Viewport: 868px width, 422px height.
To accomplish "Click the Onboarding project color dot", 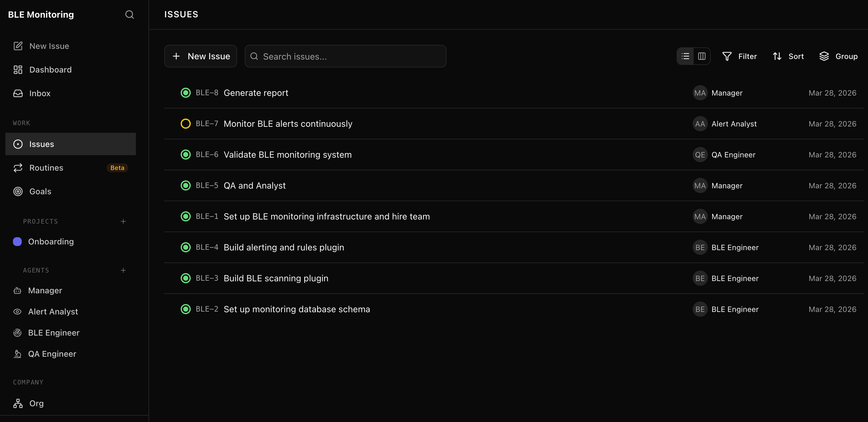I will point(18,241).
